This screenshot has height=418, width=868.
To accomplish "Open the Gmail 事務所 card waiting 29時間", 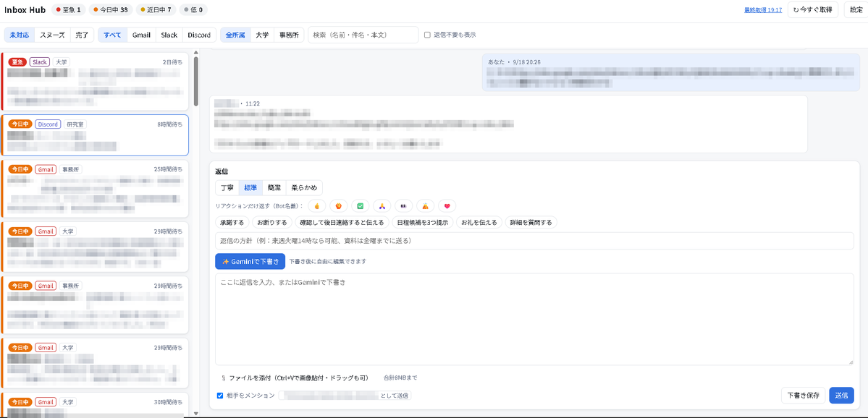I will (96, 304).
